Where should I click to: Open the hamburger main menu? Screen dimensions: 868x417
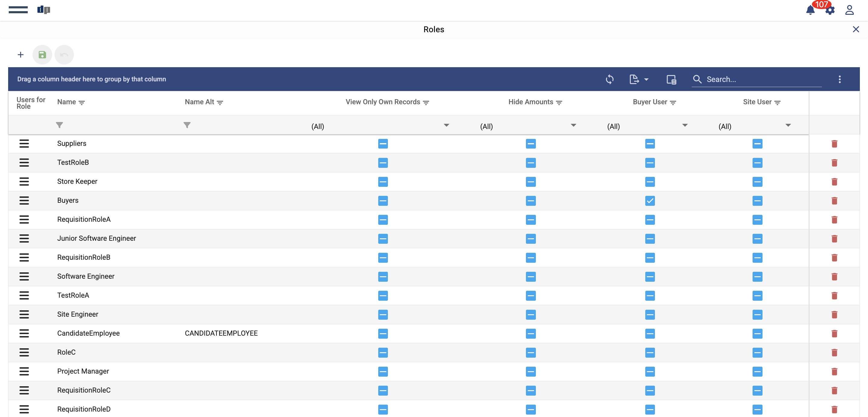click(x=18, y=9)
